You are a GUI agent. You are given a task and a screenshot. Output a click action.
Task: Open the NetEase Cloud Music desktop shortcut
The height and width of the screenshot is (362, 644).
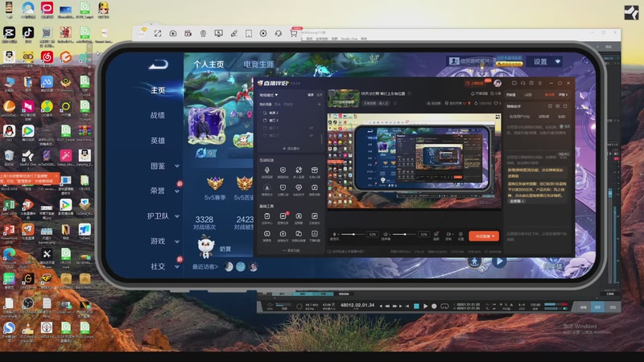pos(47,58)
